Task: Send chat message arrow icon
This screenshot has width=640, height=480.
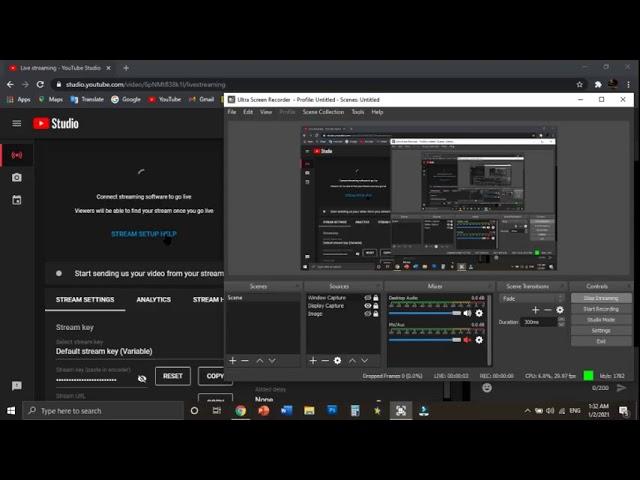Action: click(x=621, y=388)
